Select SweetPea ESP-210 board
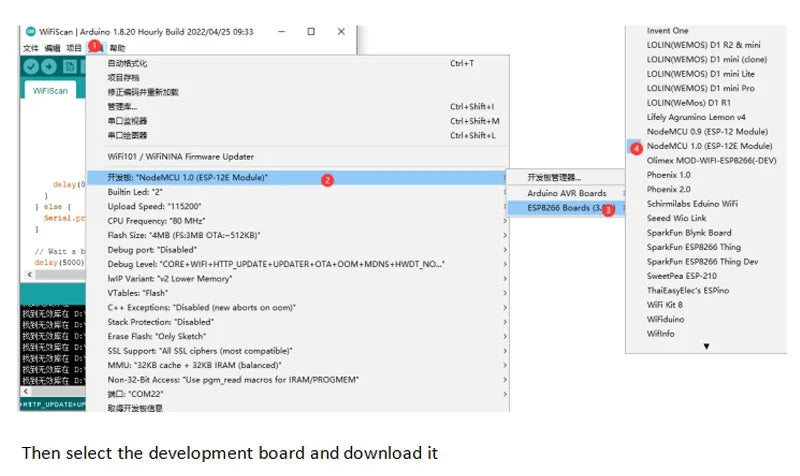 pos(706,276)
